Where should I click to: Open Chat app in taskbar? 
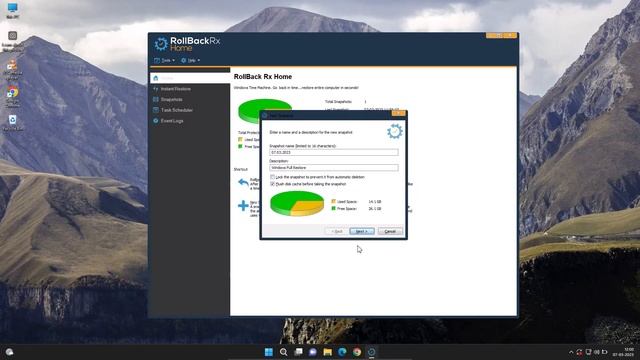313,352
